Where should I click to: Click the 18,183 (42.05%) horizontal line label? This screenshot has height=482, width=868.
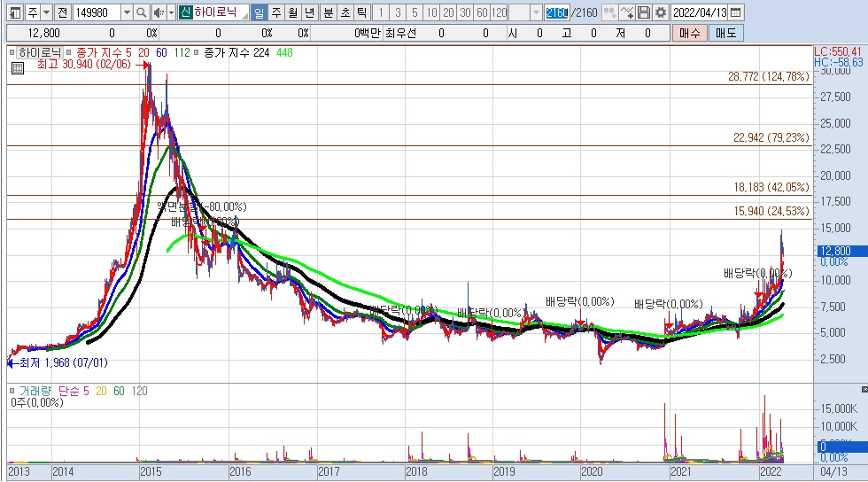771,187
